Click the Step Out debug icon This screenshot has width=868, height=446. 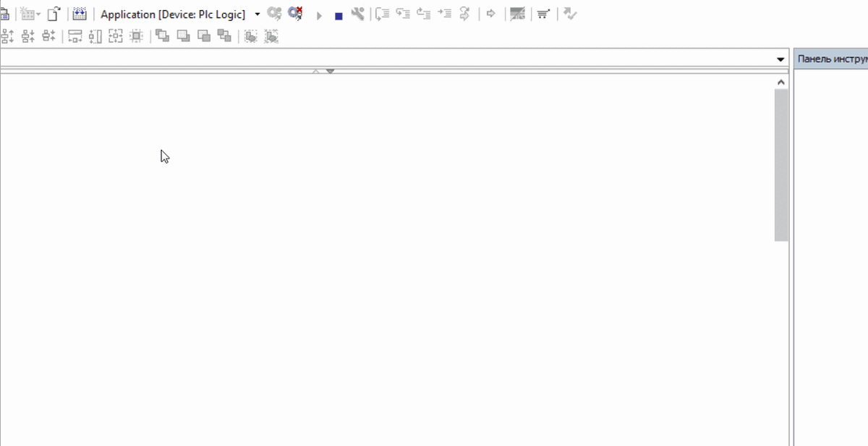(424, 14)
